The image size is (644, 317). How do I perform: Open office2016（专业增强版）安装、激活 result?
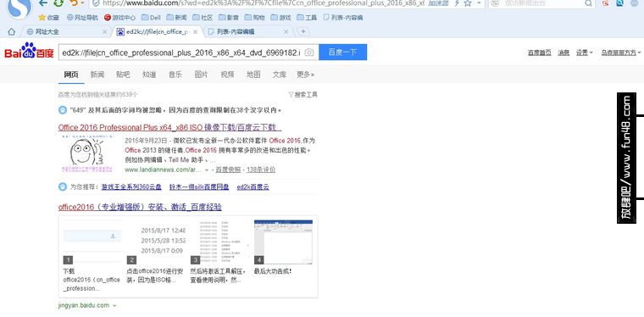coord(140,207)
